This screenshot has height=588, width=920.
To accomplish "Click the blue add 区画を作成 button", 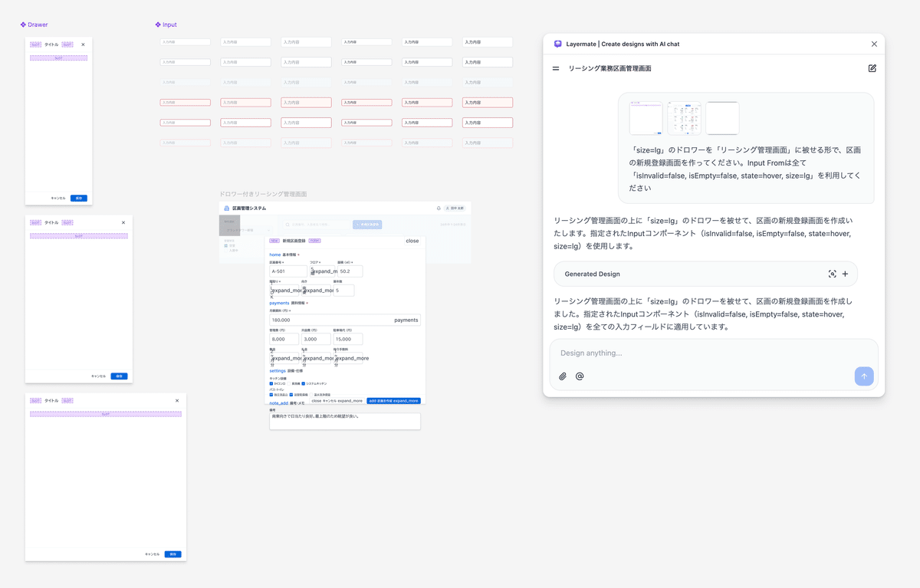I will click(394, 400).
